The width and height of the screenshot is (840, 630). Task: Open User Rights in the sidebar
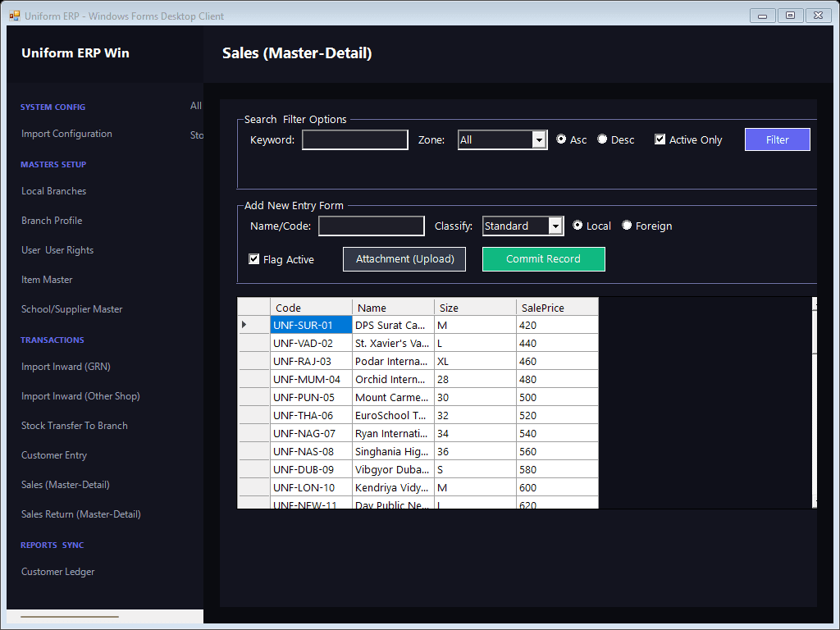[x=57, y=249]
